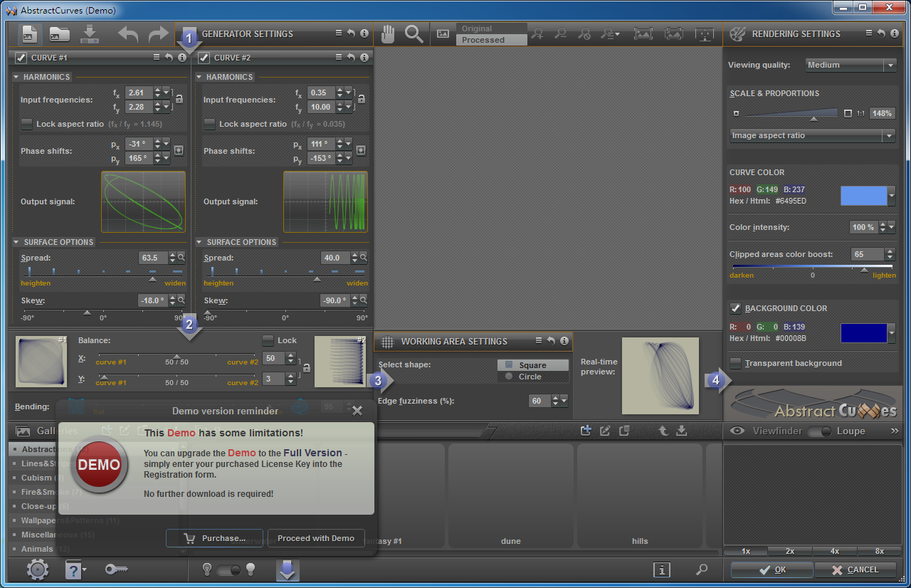This screenshot has height=588, width=911.
Task: Confirm with the OK button
Action: (772, 569)
